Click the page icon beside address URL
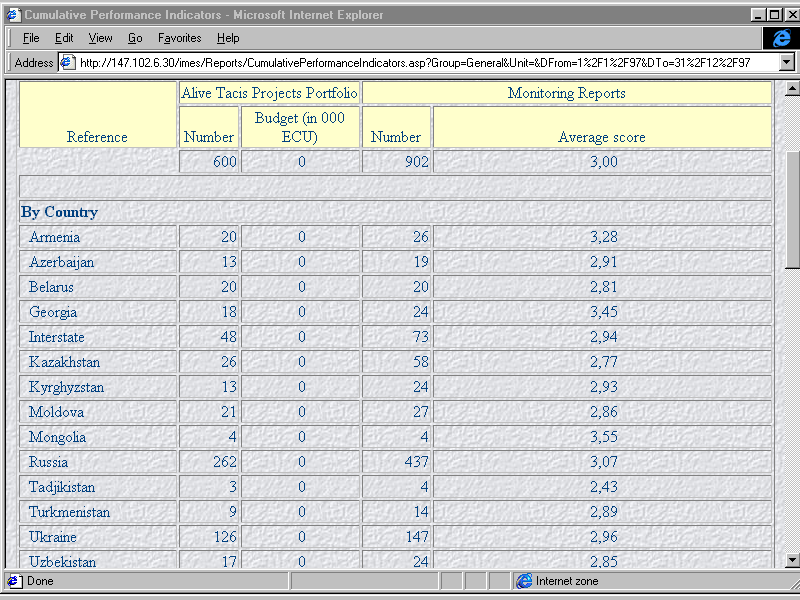This screenshot has width=800, height=600. pyautogui.click(x=67, y=62)
